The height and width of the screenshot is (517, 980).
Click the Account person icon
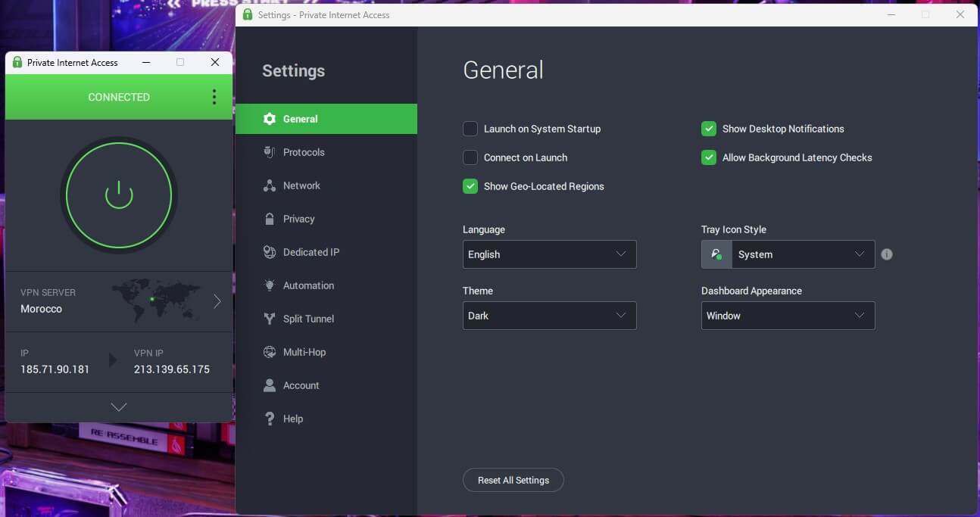click(x=269, y=385)
